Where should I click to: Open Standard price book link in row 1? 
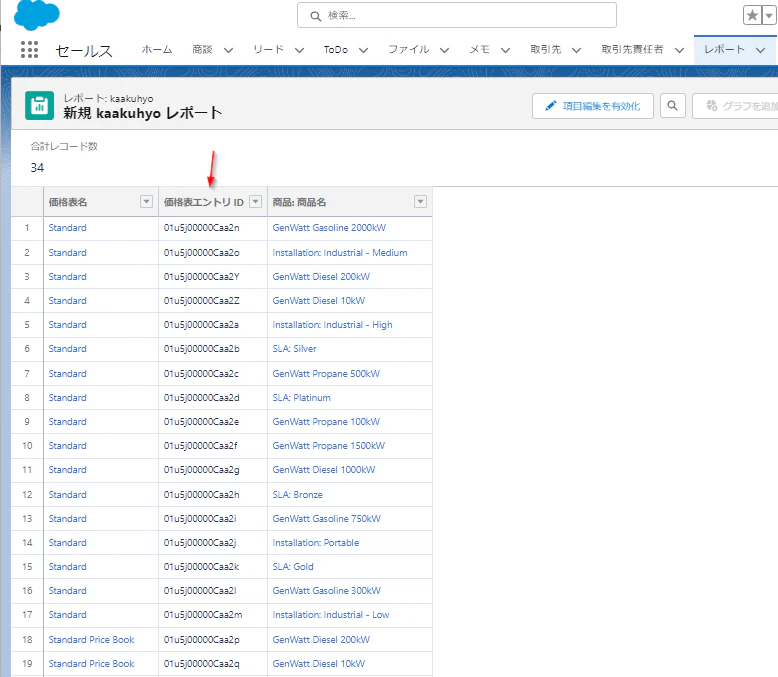[x=67, y=228]
